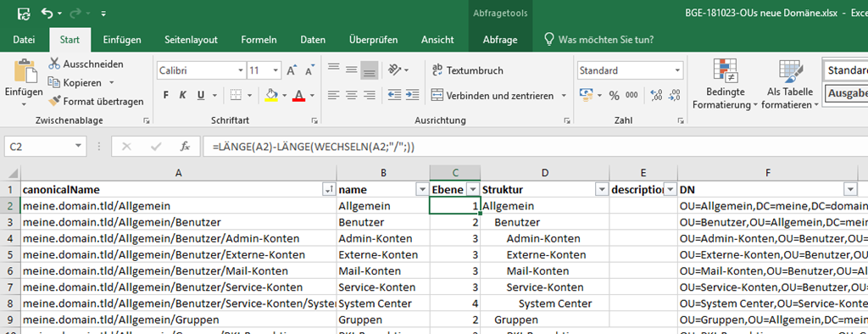Open Bedingte Formatierung menu
The image size is (868, 334).
726,84
